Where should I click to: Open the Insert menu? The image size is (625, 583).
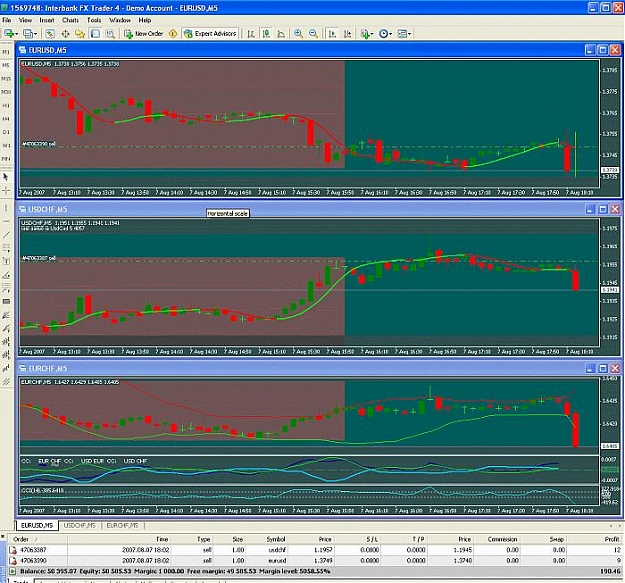point(47,20)
